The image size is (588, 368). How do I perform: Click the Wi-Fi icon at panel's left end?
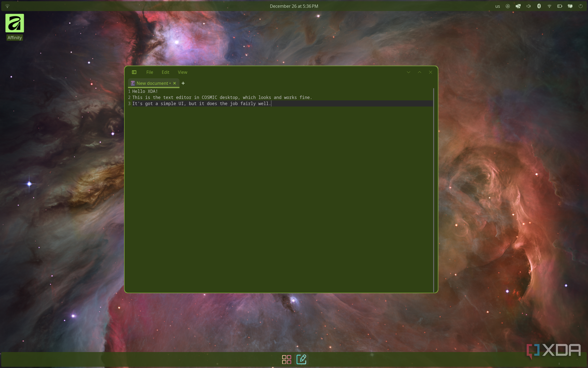7,6
